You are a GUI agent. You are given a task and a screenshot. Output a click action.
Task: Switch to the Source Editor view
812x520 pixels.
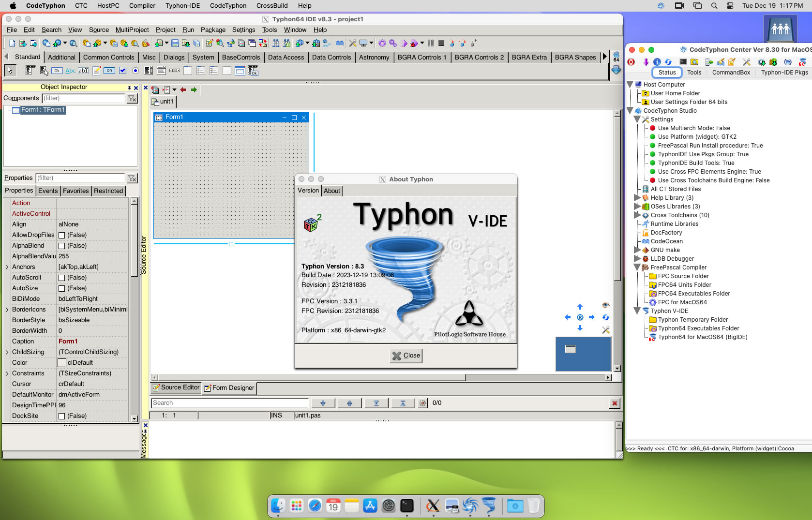pyautogui.click(x=176, y=387)
